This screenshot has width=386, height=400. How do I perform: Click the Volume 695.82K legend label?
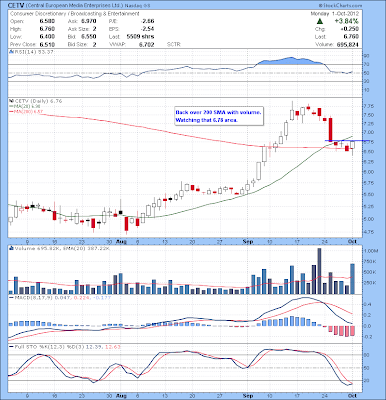point(35,248)
